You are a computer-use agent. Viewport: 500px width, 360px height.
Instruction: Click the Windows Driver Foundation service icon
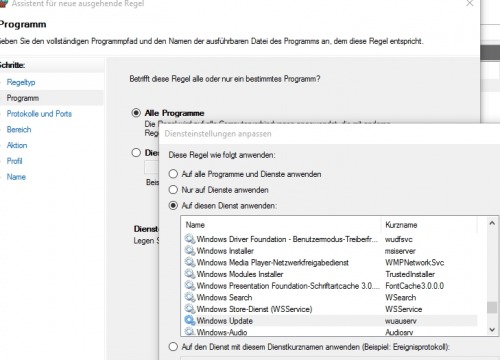tap(190, 239)
